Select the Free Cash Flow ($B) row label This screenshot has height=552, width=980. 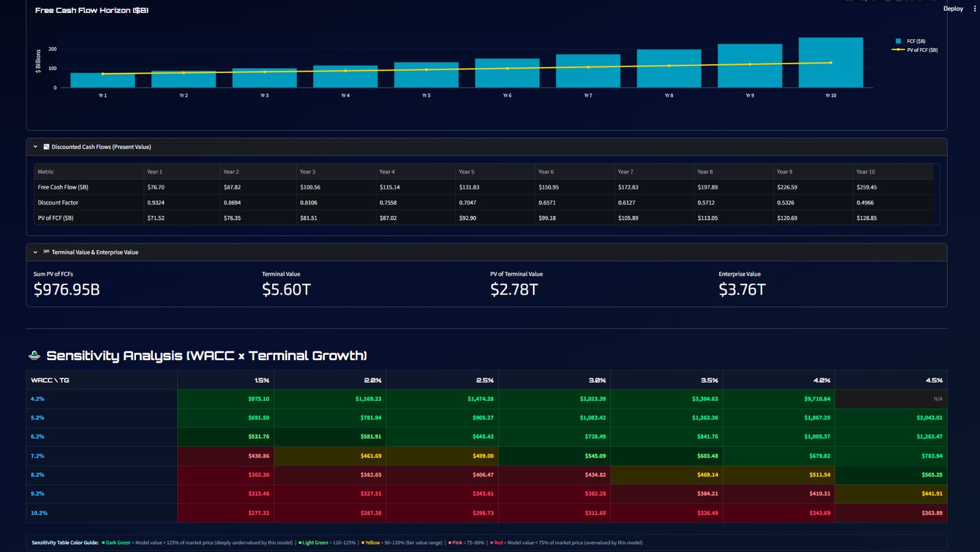pyautogui.click(x=63, y=187)
